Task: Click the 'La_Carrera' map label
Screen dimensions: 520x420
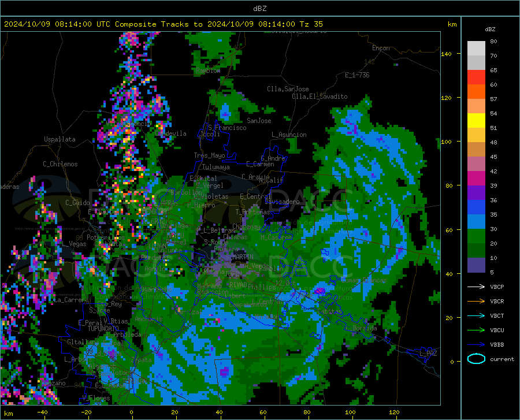Action: pyautogui.click(x=70, y=300)
